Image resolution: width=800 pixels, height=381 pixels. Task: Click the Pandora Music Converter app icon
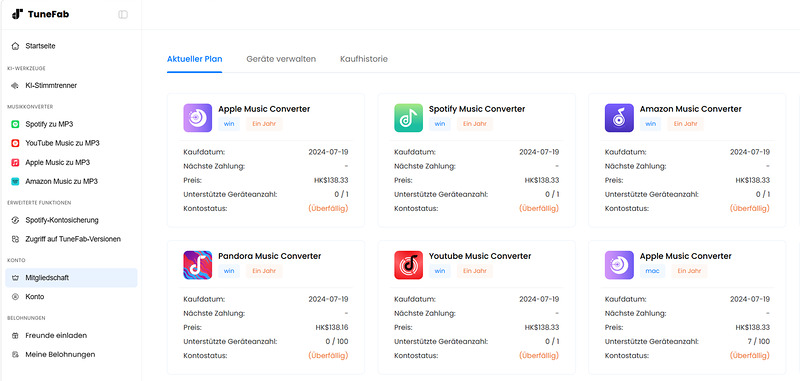pos(197,265)
